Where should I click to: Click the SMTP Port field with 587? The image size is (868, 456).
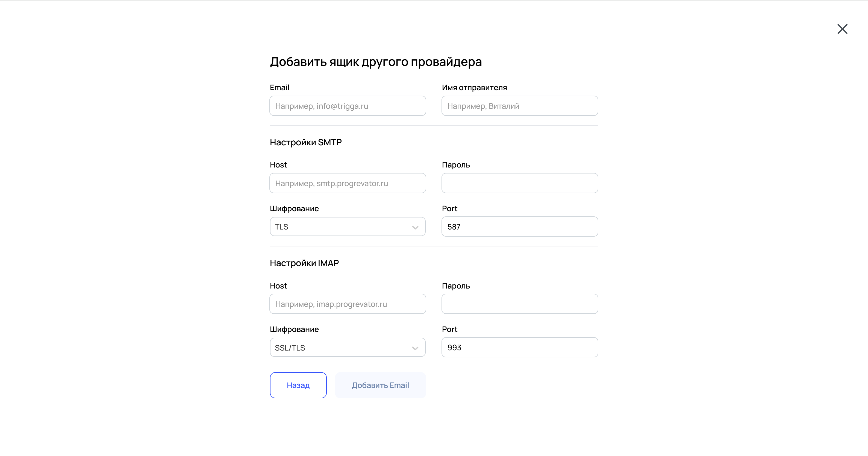pyautogui.click(x=520, y=226)
